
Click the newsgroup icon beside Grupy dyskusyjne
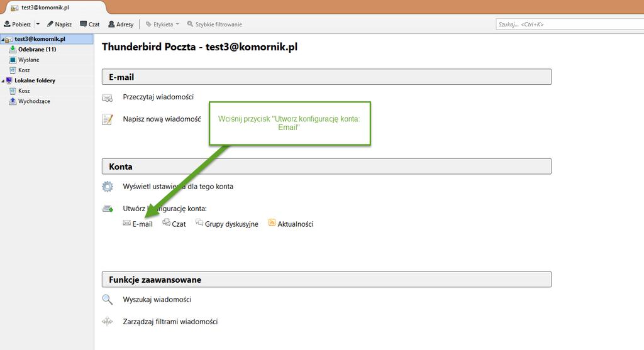click(x=199, y=222)
